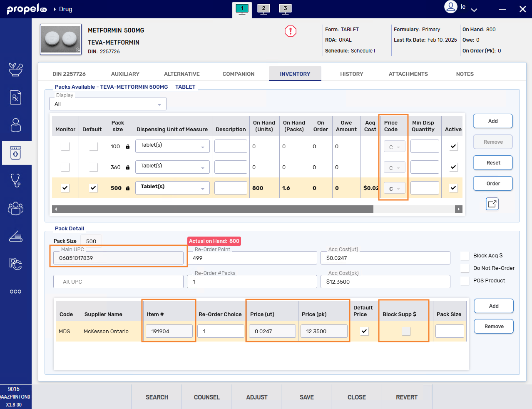Toggle Monitor checkbox for pack size 100
Viewport: 532px width, 409px height.
tap(65, 146)
